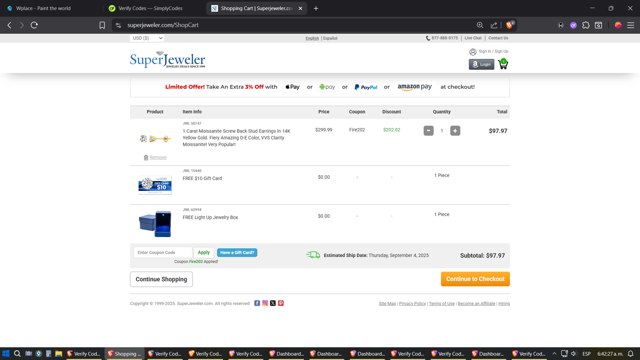This screenshot has height=360, width=640.
Task: Open File Explorer from the taskbar
Action: (59, 353)
